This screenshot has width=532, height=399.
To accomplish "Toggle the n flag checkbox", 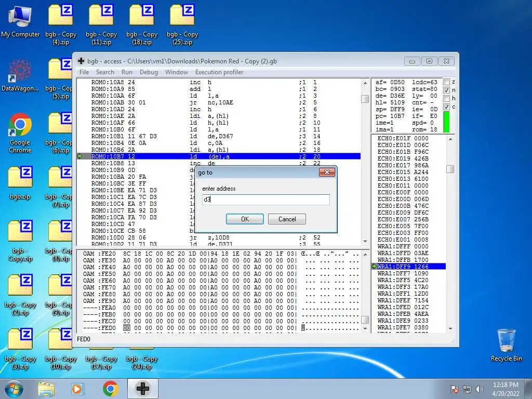I will (x=447, y=90).
